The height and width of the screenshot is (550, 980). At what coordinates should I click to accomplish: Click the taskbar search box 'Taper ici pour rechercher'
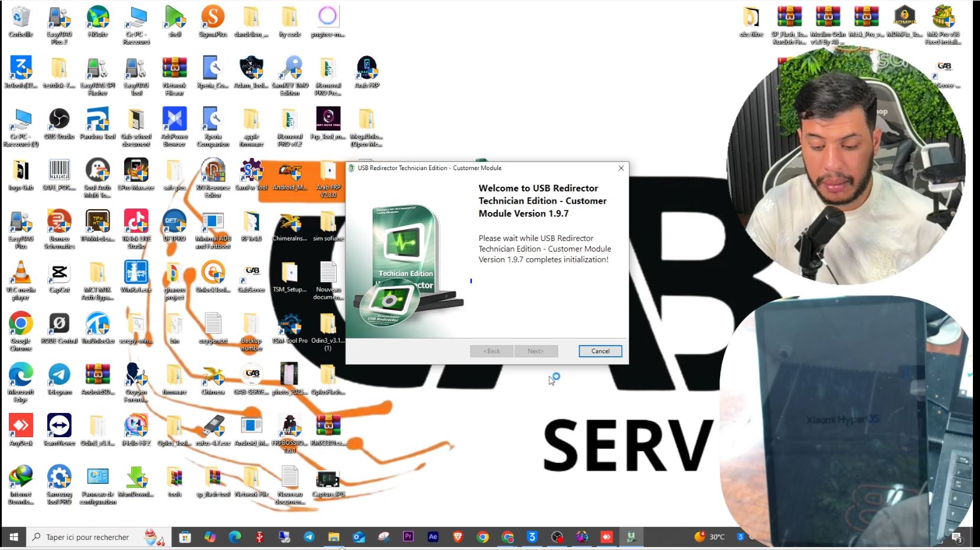(98, 537)
